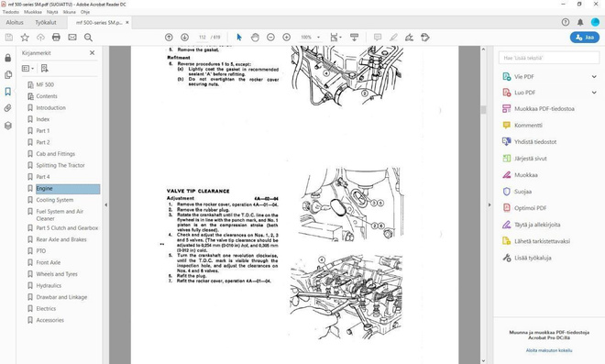
Task: Open the Ikkuna menu
Action: 70,12
